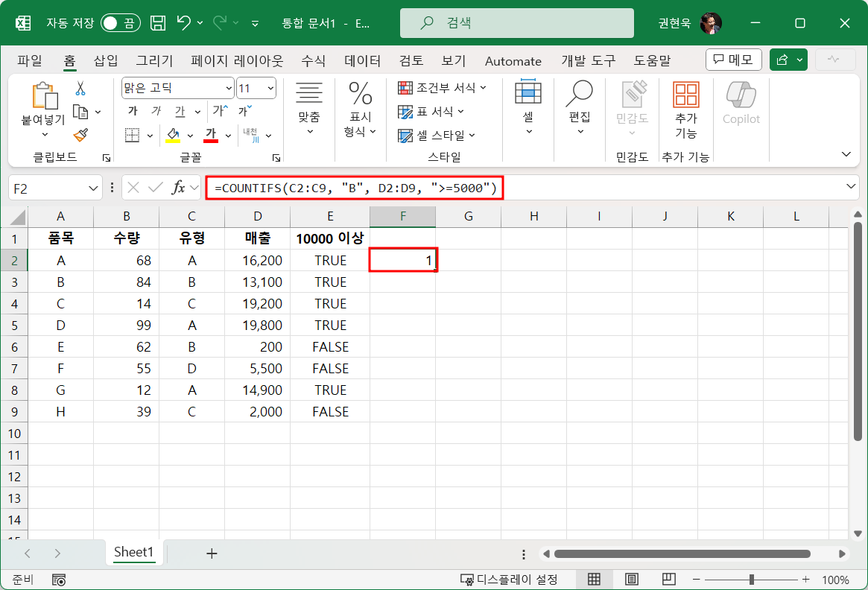Select column D header
868x590 pixels.
(x=257, y=216)
